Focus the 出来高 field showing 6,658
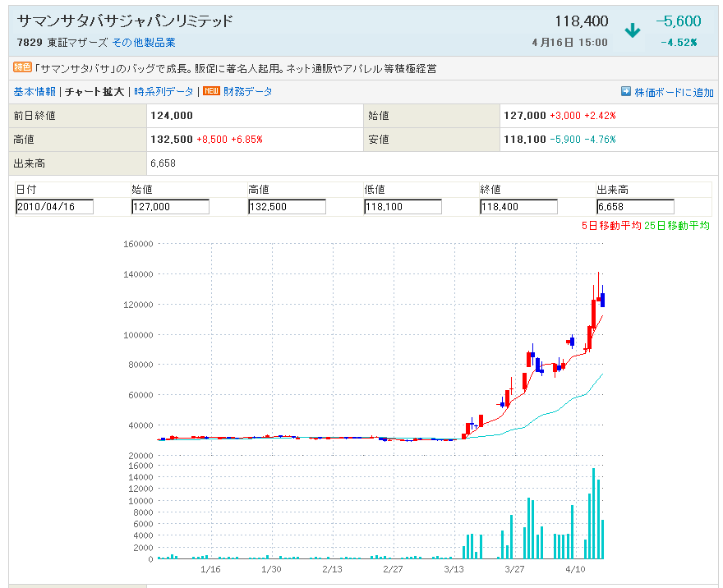723x588 pixels. coord(635,207)
